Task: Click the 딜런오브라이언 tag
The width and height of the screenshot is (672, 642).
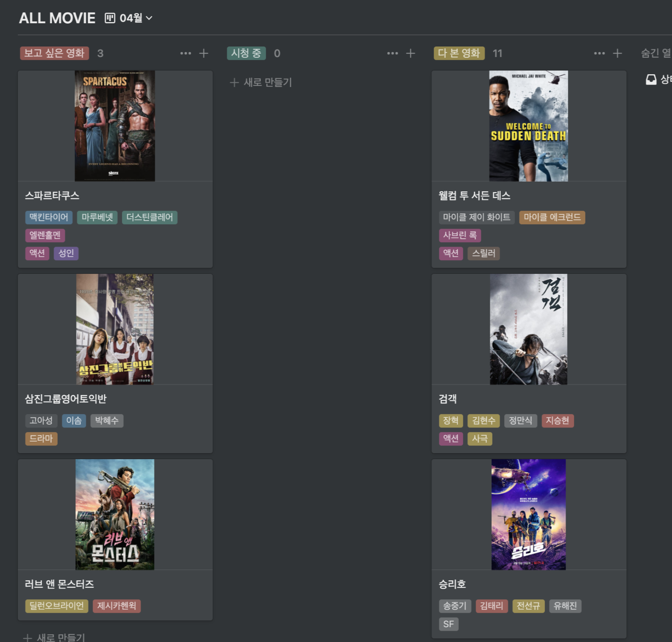Action: tap(57, 606)
